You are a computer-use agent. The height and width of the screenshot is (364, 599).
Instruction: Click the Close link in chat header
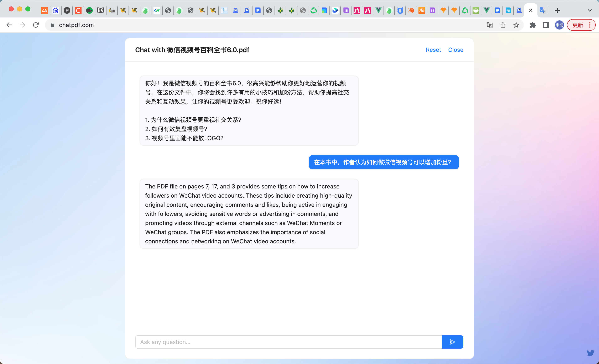pos(455,50)
